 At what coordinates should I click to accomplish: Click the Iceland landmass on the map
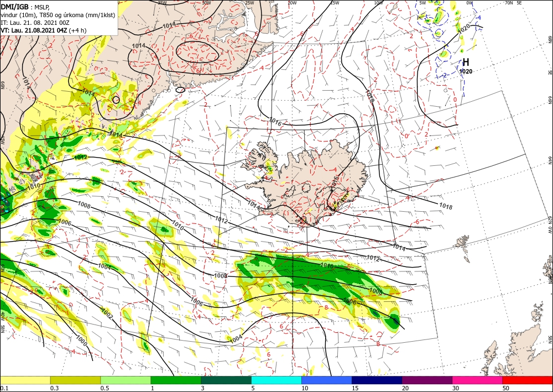click(307, 184)
